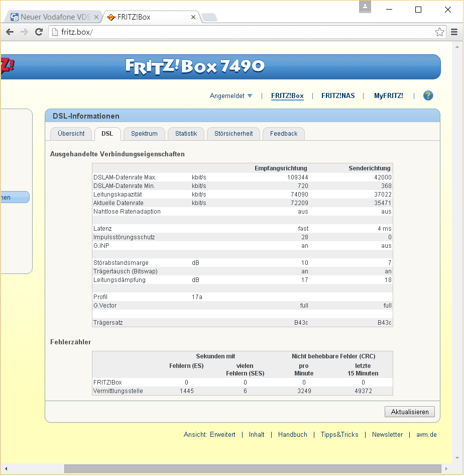464x476 pixels.
Task: Click the Vermittlungsstelle CRC value 49372
Action: [x=363, y=391]
